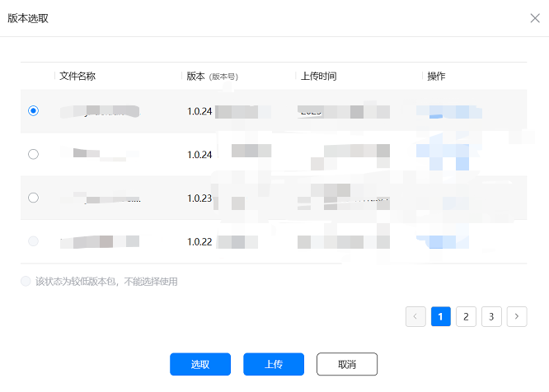This screenshot has height=392, width=549.
Task: Click the operation link in the 1.0.22 row
Action: tap(443, 241)
